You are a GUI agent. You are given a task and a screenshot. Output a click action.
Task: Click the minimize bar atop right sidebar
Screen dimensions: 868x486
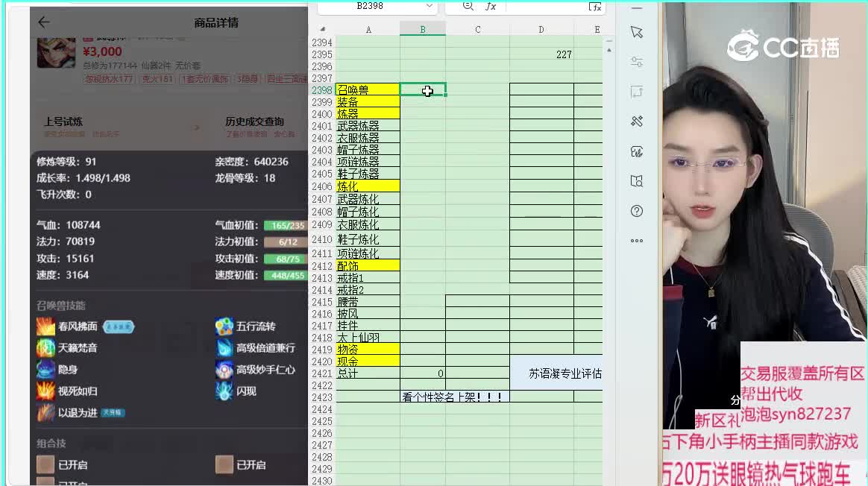637,8
